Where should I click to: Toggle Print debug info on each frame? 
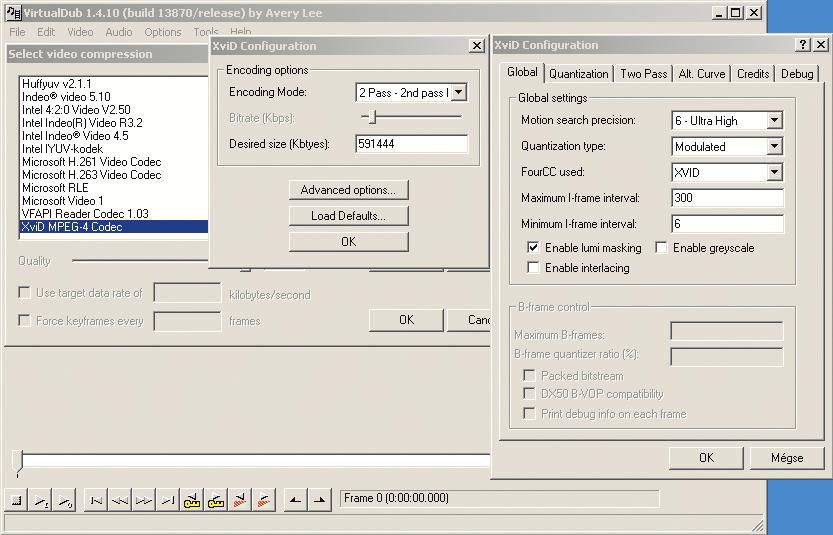[x=529, y=413]
